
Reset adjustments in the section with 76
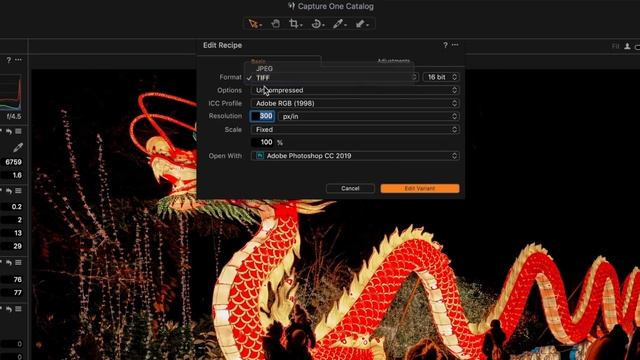(x=9, y=263)
